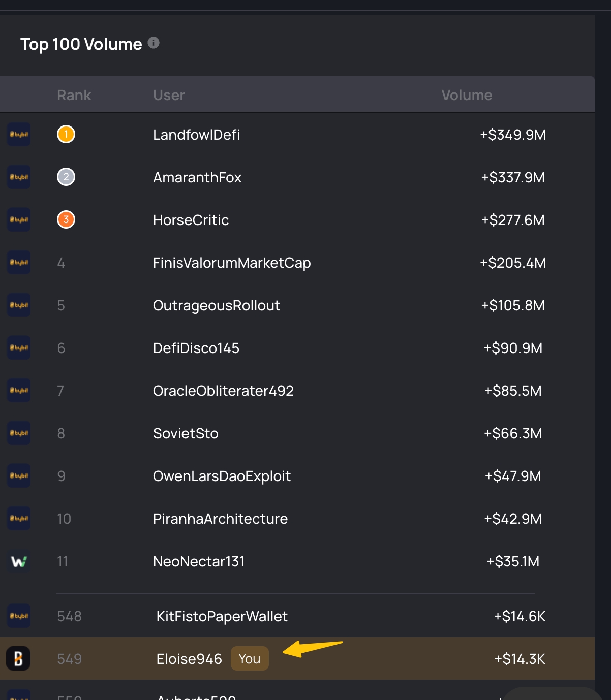This screenshot has width=611, height=700.
Task: Open OwenLarsDaoExploit user entry
Action: tap(222, 476)
